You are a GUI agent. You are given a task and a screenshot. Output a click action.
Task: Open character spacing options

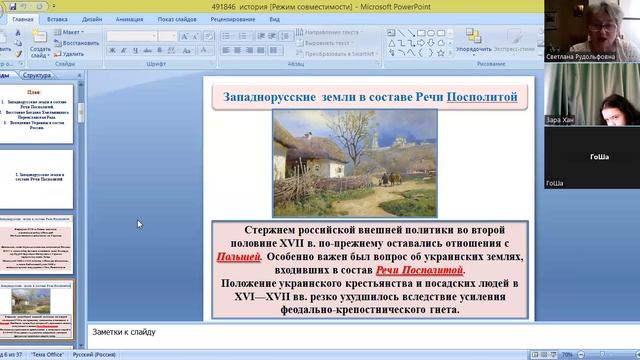172,51
